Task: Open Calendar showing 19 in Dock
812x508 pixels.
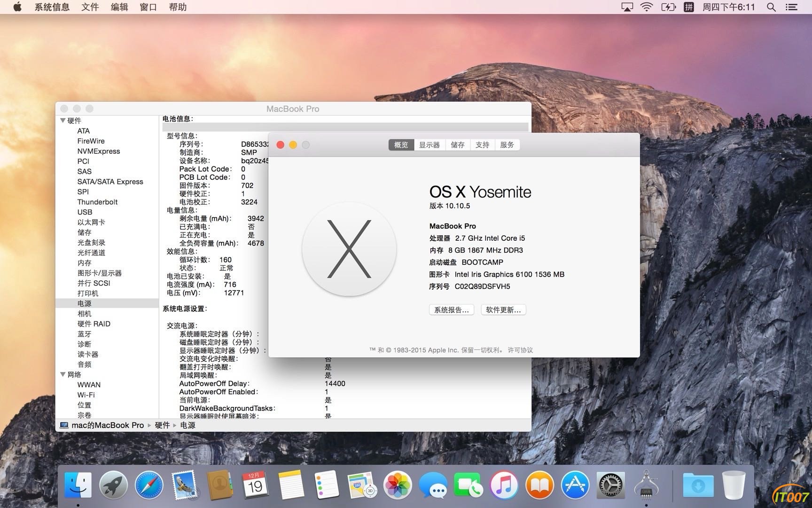Action: pyautogui.click(x=255, y=484)
